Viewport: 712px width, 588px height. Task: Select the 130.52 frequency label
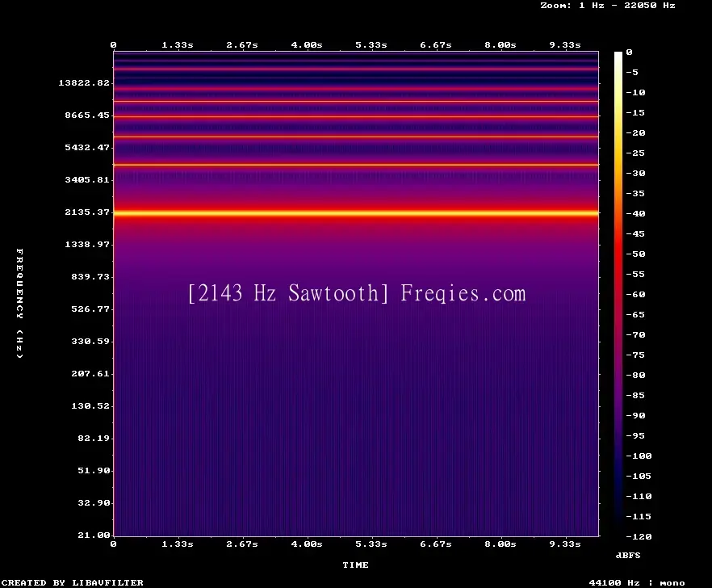point(90,405)
